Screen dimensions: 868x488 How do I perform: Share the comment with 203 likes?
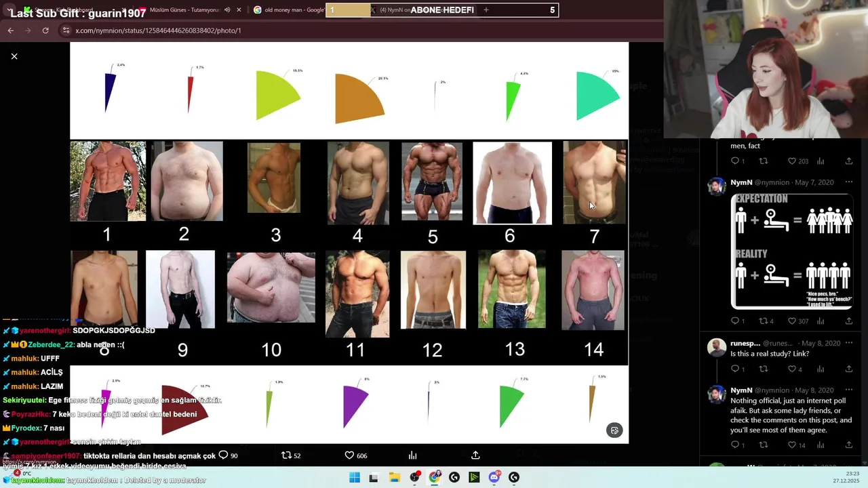[x=849, y=161]
